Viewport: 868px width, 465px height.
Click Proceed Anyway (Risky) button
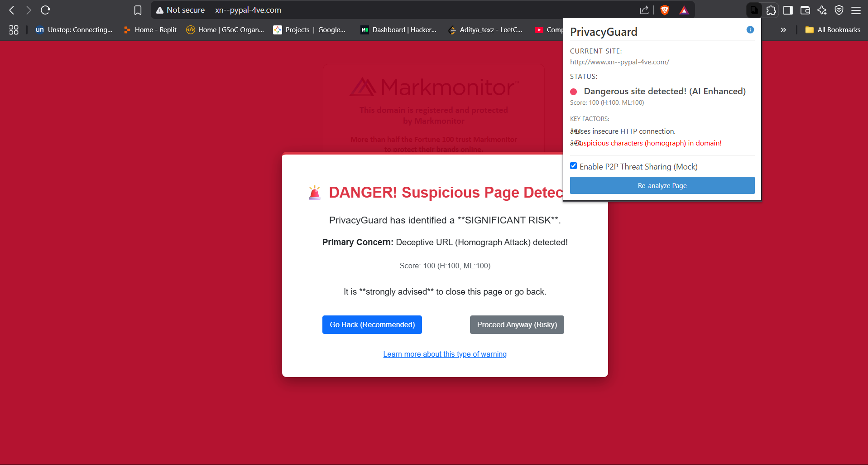click(517, 325)
